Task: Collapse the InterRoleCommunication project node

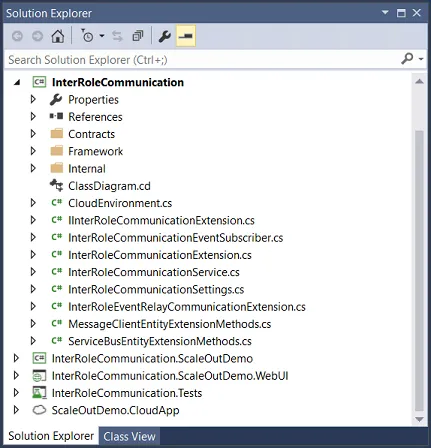Action: tap(17, 82)
